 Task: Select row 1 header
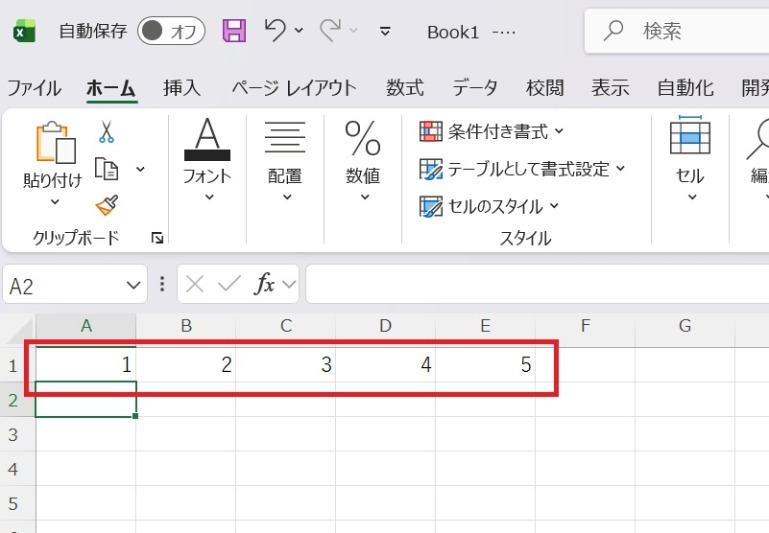pos(13,365)
